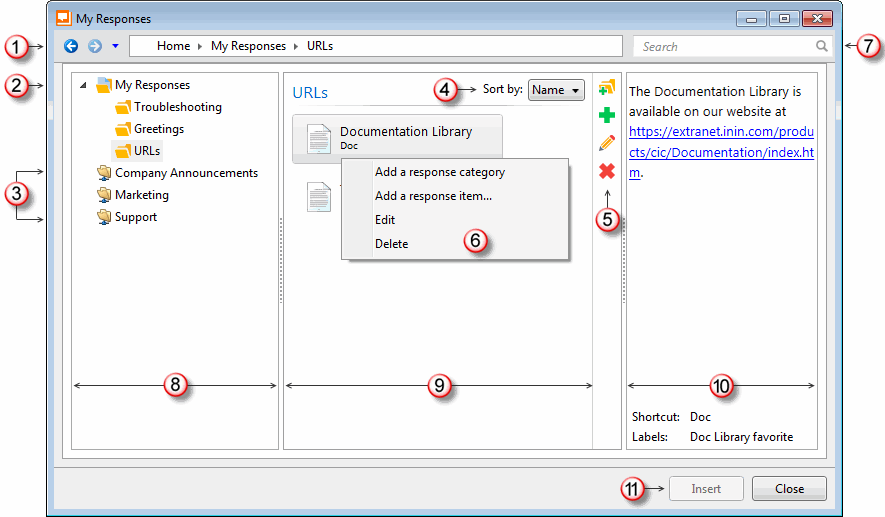885x517 pixels.
Task: Click the Close button
Action: point(789,489)
